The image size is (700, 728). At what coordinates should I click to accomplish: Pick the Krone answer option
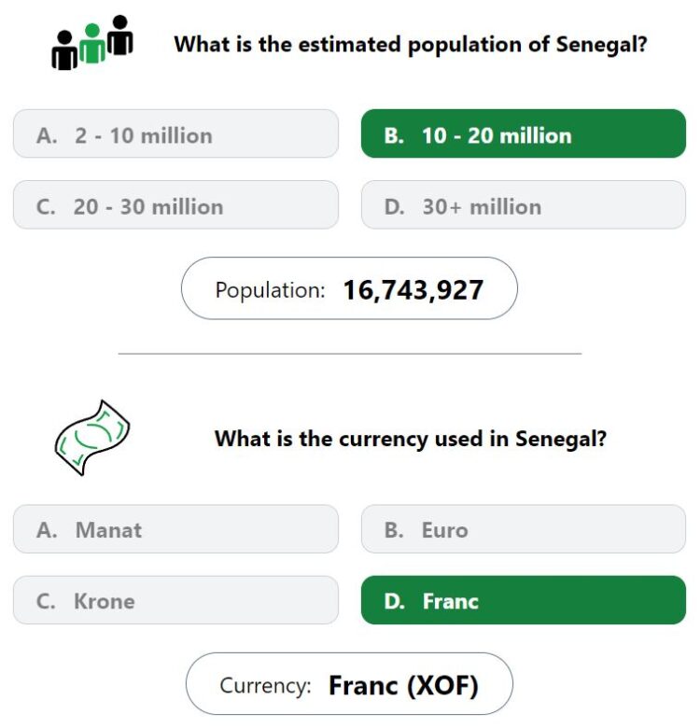tap(175, 600)
